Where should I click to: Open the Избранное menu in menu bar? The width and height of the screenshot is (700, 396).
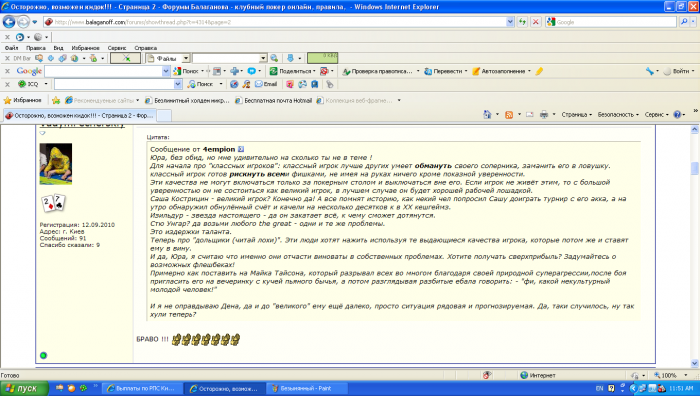pos(85,48)
